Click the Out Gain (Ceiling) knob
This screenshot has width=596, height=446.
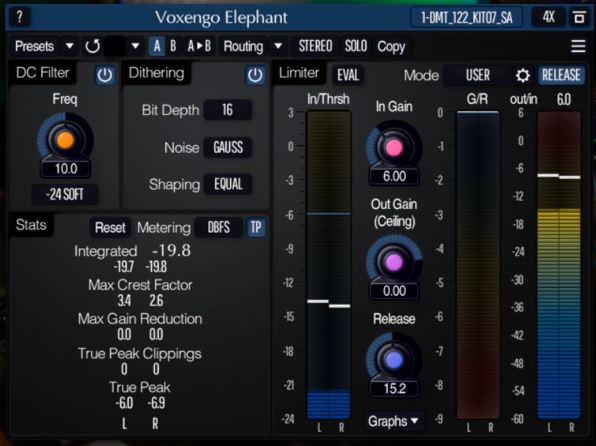click(394, 262)
